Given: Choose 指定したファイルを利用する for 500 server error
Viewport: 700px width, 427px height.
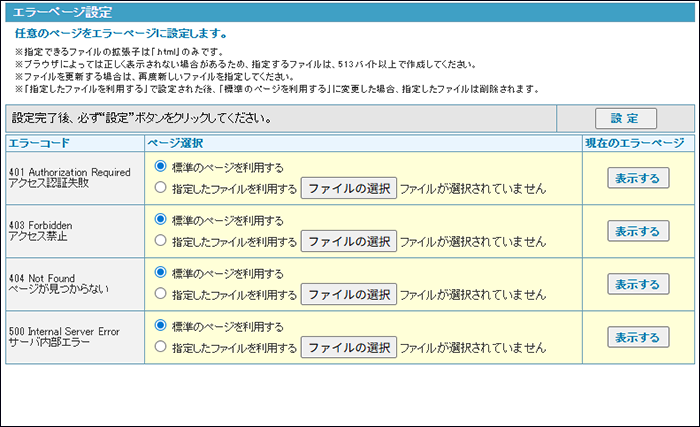Looking at the screenshot, I should [161, 347].
